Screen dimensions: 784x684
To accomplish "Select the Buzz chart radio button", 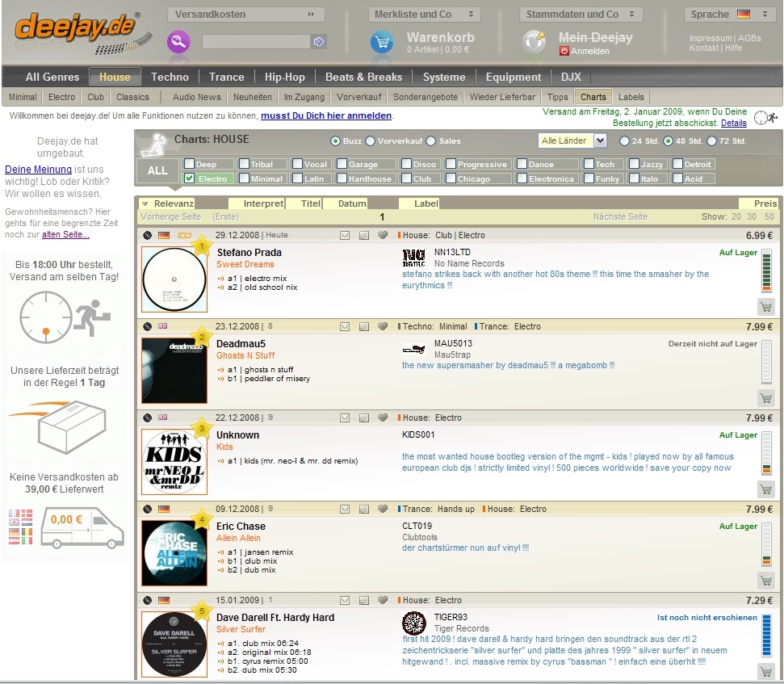I will (335, 141).
